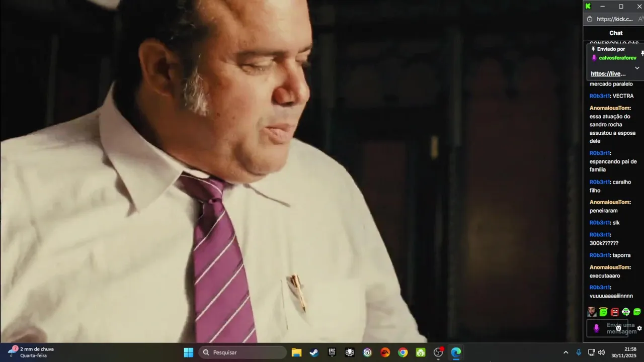Screen dimensions: 644x362
Task: Open network settings tray icon
Action: [x=592, y=352]
